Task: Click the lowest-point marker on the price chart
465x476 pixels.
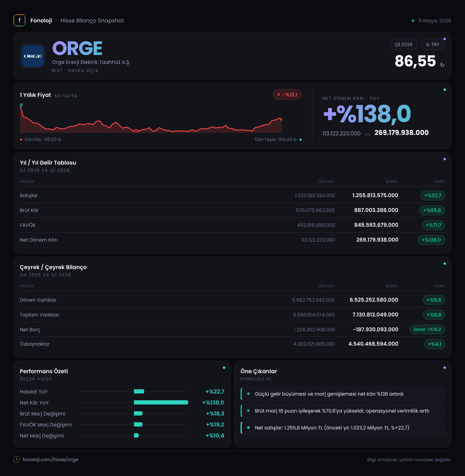Action: [136, 131]
